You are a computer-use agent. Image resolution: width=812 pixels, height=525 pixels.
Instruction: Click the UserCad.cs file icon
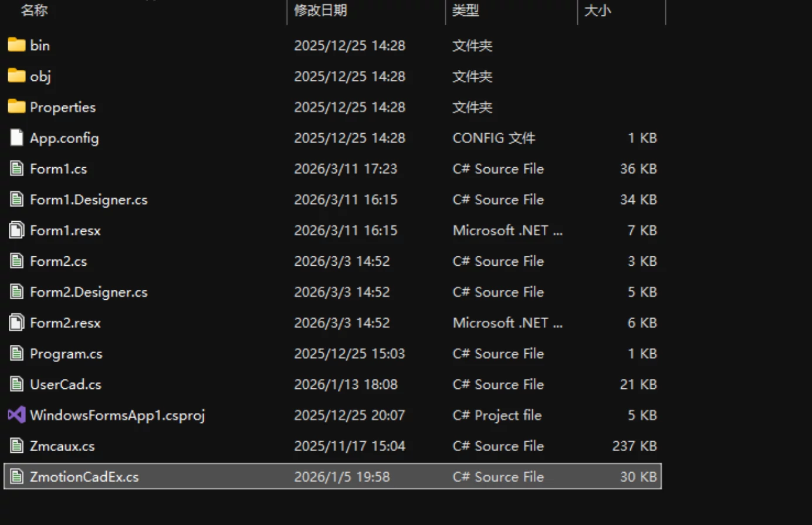[x=16, y=384]
